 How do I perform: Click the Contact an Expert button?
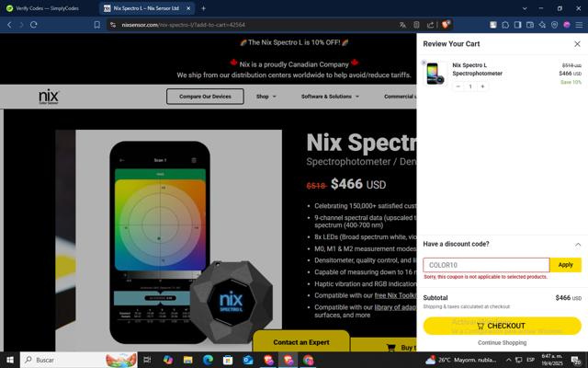(x=301, y=342)
